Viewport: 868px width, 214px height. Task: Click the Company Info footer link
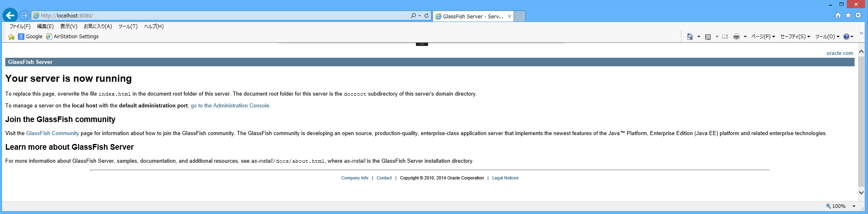[355, 178]
